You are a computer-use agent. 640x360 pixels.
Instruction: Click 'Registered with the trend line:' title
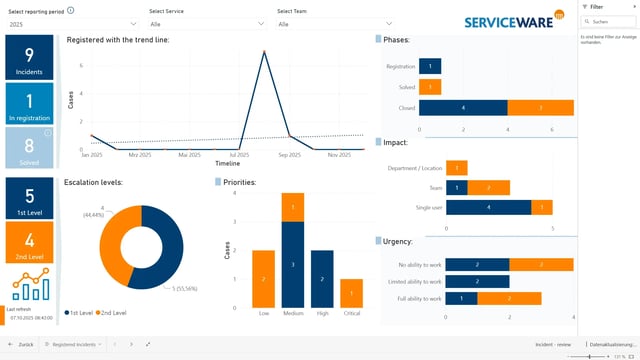pyautogui.click(x=118, y=40)
